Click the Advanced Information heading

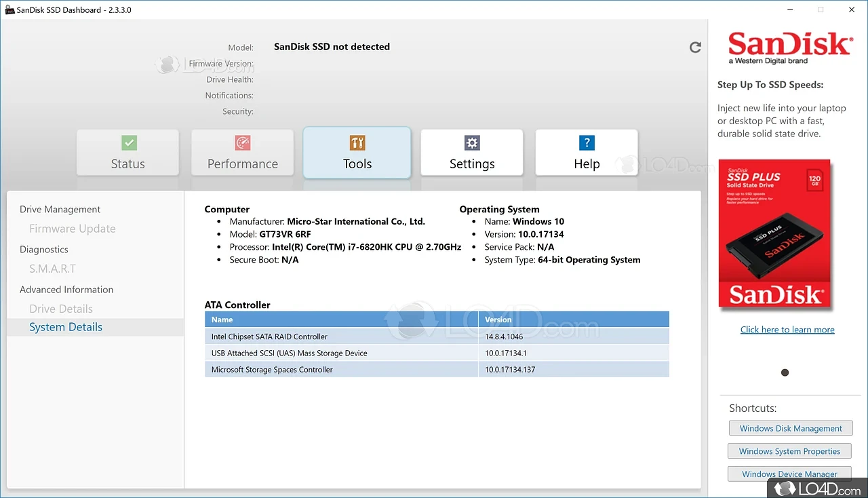click(x=66, y=290)
